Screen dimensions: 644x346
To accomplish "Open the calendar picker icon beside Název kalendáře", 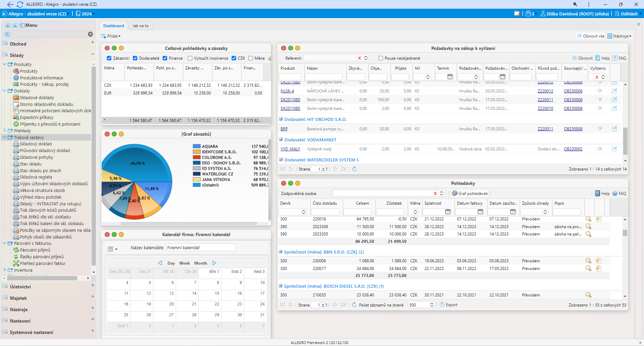I will pyautogui.click(x=110, y=249).
